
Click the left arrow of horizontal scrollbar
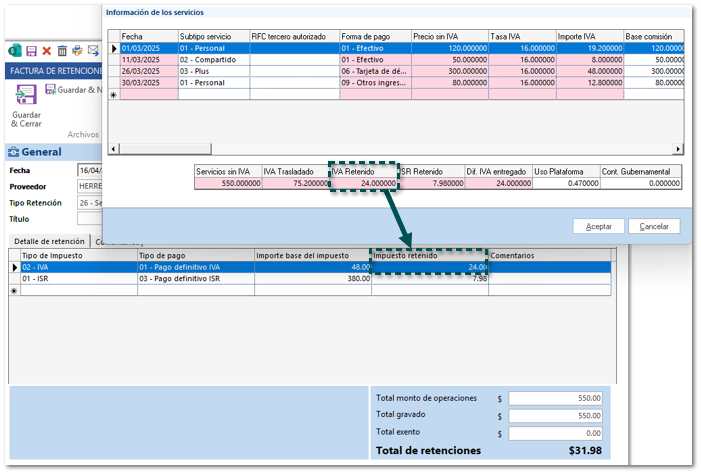(112, 149)
